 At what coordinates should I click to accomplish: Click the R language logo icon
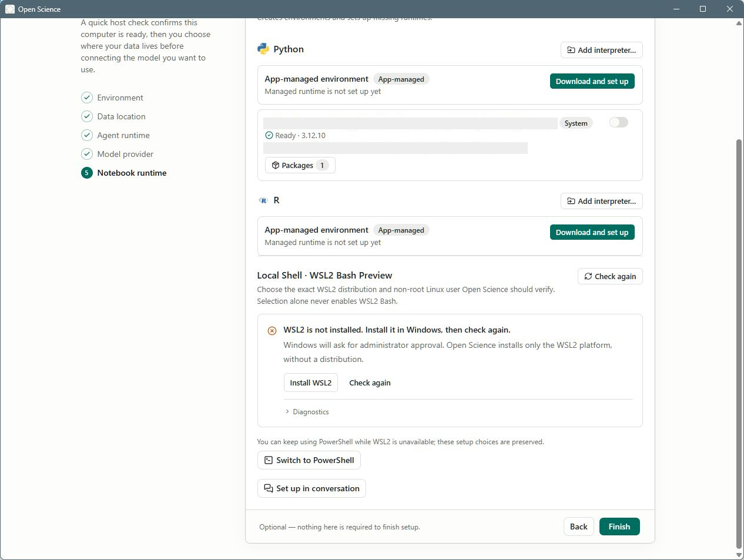pyautogui.click(x=263, y=200)
